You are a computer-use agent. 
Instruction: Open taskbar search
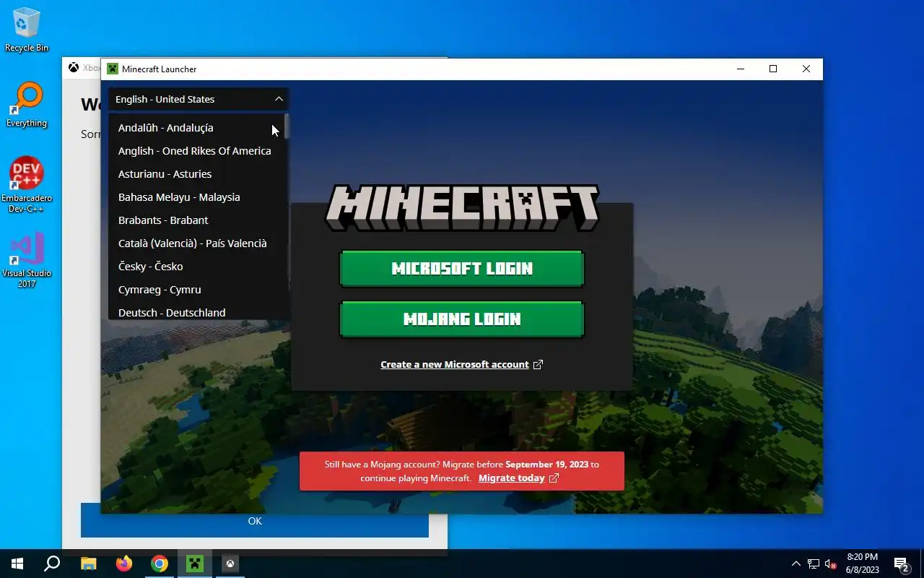[x=52, y=564]
